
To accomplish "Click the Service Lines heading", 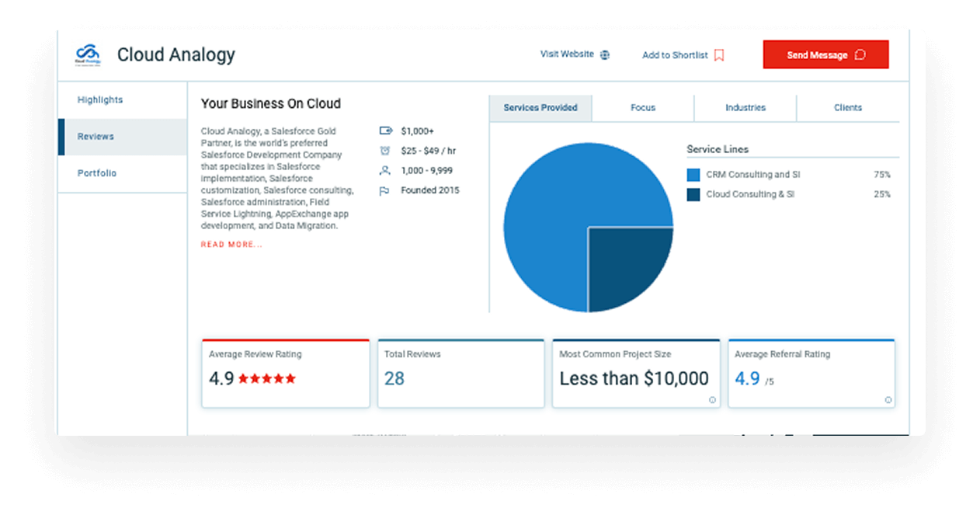I will [718, 149].
